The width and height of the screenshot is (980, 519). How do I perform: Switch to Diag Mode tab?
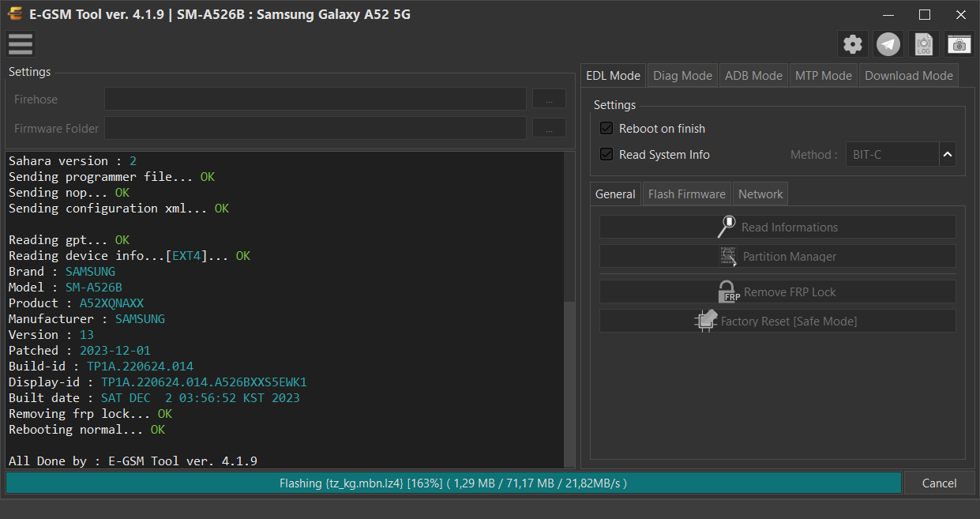coord(682,75)
